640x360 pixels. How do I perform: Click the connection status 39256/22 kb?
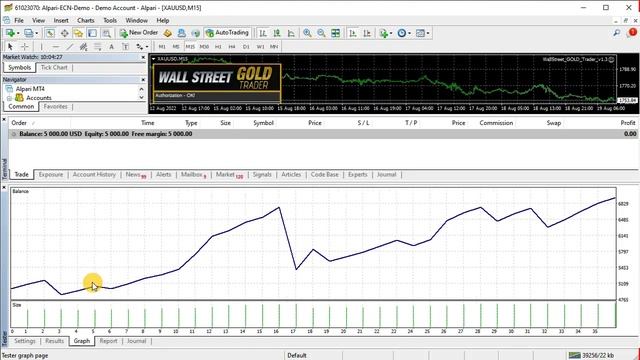tap(592, 356)
